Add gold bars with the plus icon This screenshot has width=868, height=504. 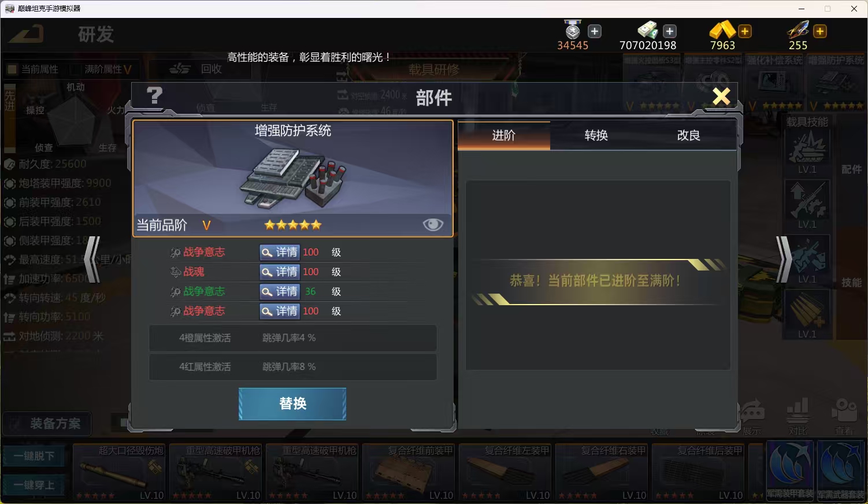pyautogui.click(x=745, y=31)
